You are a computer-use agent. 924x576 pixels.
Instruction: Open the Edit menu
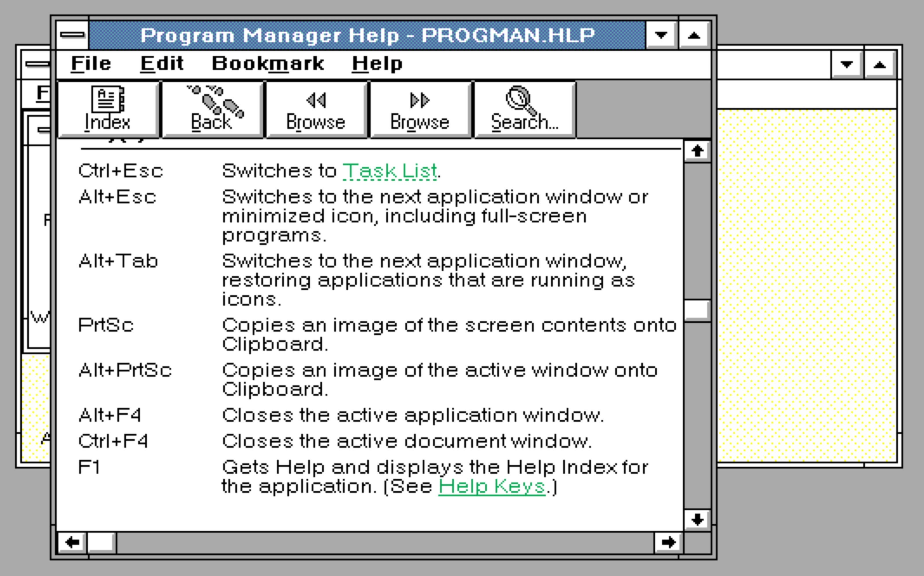point(162,64)
